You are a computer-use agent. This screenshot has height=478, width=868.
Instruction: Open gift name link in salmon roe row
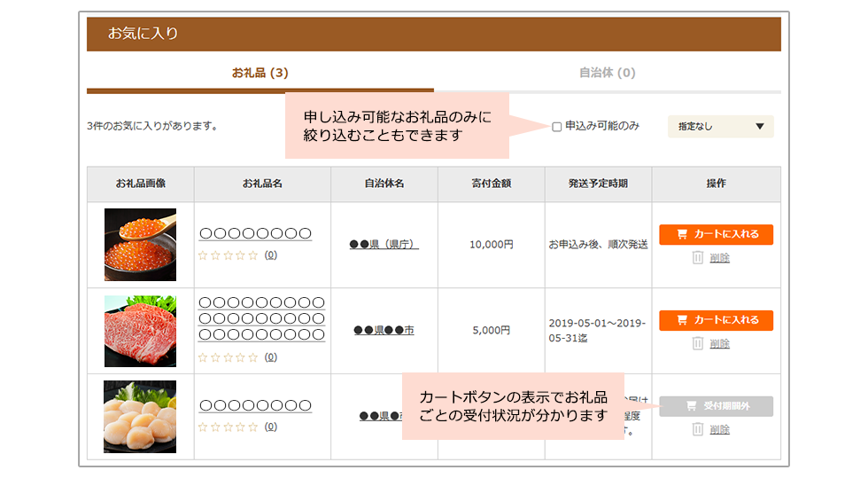pyautogui.click(x=255, y=234)
